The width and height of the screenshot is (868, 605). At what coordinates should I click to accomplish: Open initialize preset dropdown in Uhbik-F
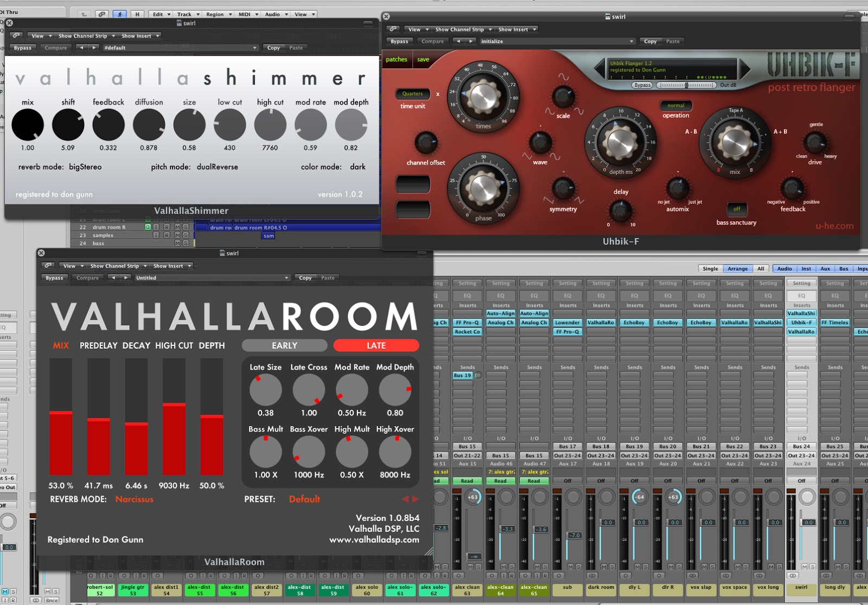(557, 41)
